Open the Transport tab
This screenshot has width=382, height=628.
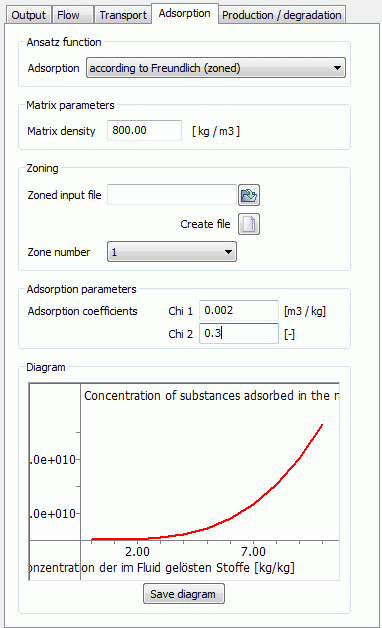tap(123, 15)
